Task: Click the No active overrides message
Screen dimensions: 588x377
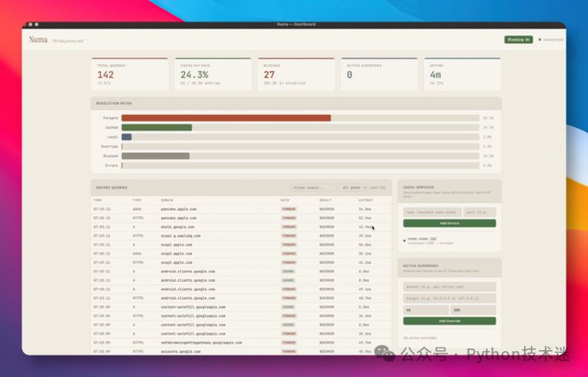Action: [419, 337]
